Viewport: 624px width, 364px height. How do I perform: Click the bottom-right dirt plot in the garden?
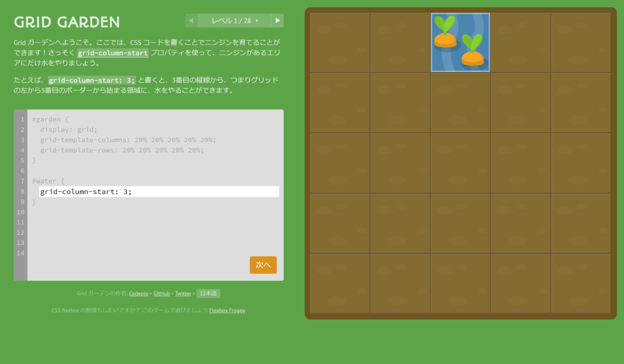click(x=581, y=283)
